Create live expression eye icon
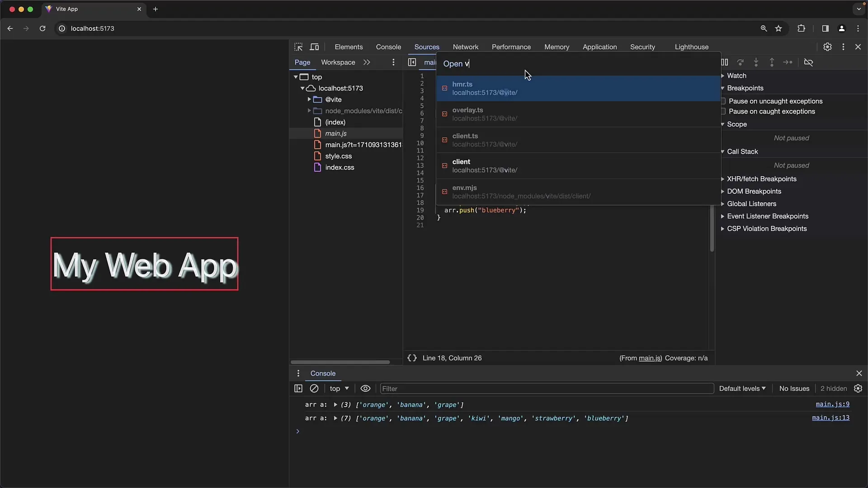Image resolution: width=868 pixels, height=488 pixels. [365, 389]
